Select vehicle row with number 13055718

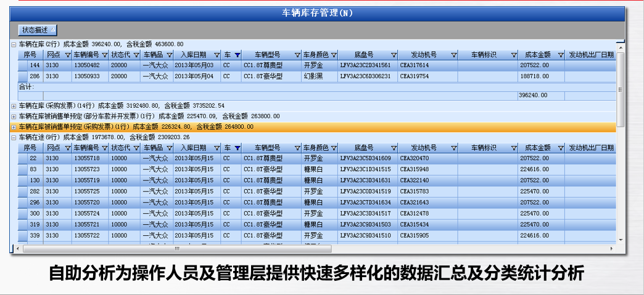(x=86, y=159)
